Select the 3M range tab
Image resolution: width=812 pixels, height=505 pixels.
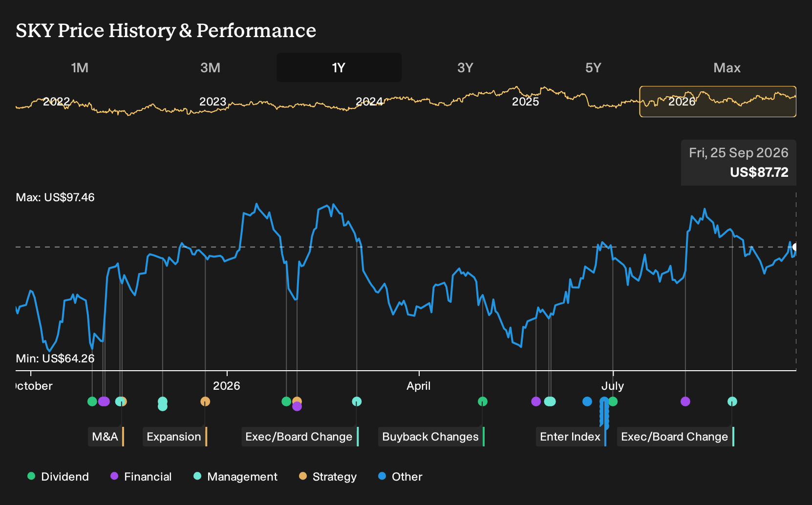tap(210, 67)
